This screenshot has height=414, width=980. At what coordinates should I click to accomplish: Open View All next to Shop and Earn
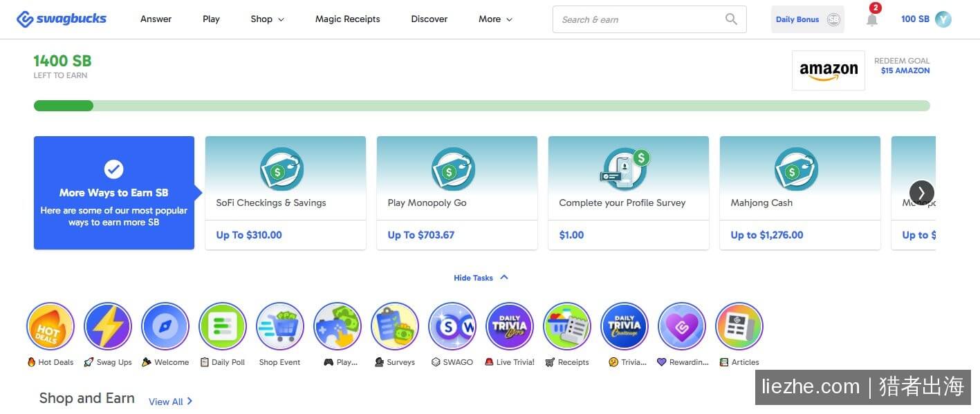pos(170,402)
